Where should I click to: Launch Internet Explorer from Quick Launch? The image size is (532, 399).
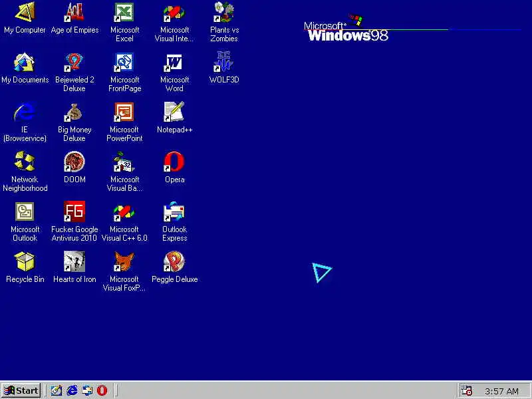click(x=72, y=390)
